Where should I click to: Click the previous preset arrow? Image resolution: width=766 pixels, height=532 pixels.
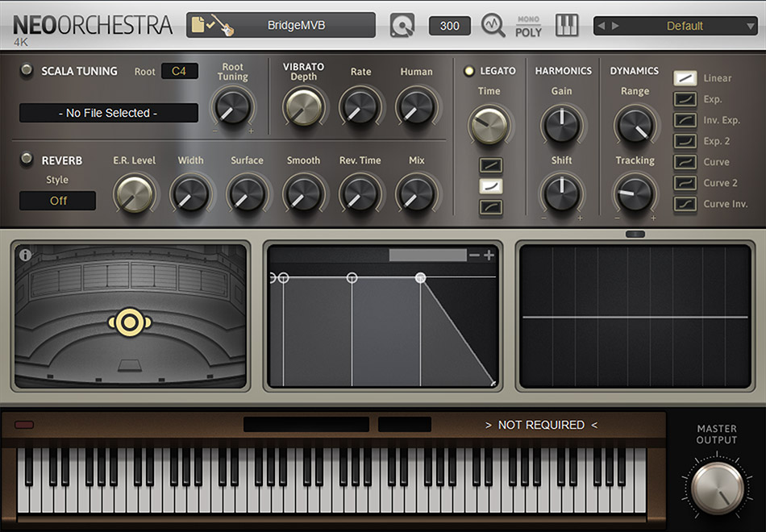pyautogui.click(x=601, y=25)
